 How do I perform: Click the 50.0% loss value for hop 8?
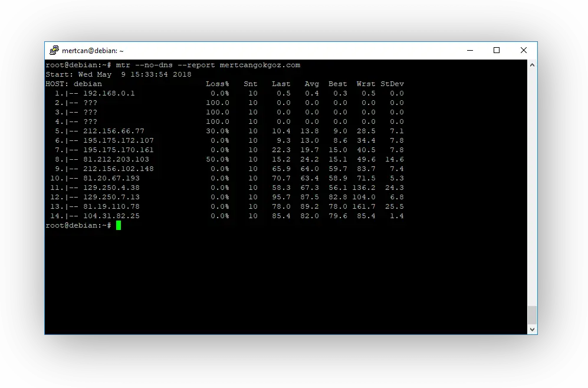click(x=217, y=159)
